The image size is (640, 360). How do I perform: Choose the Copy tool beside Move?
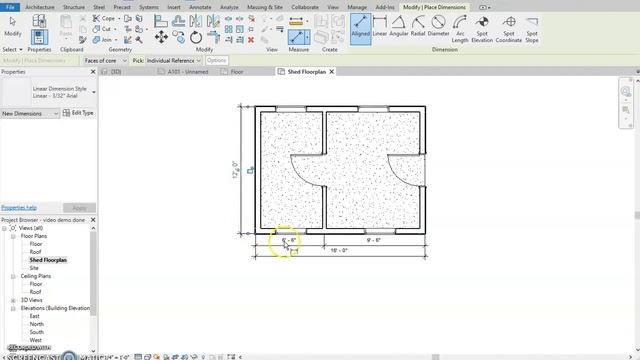pyautogui.click(x=179, y=37)
